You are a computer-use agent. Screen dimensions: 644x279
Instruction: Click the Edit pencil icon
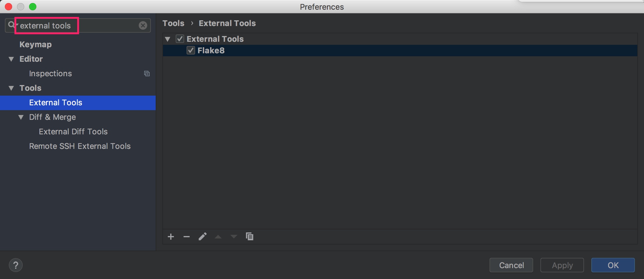[203, 236]
